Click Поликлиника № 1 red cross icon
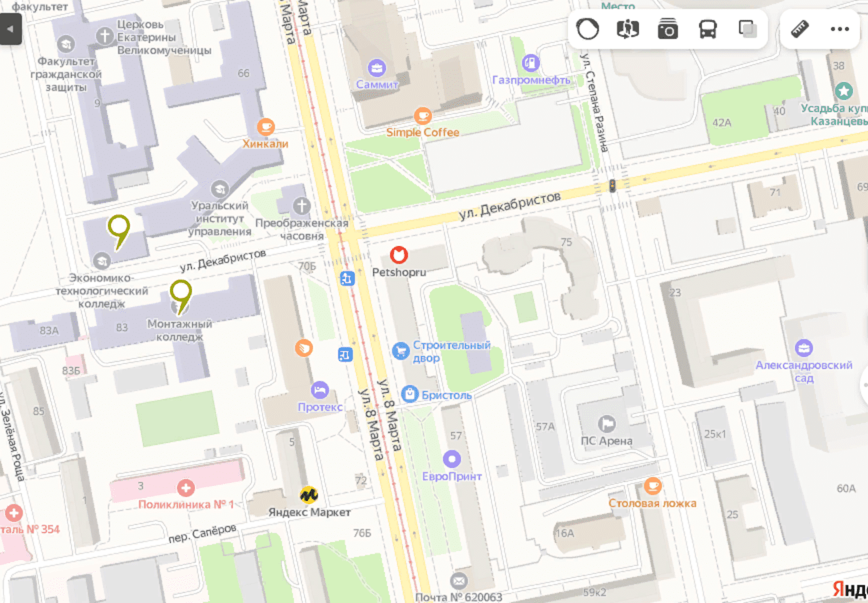The height and width of the screenshot is (603, 868). 186,488
